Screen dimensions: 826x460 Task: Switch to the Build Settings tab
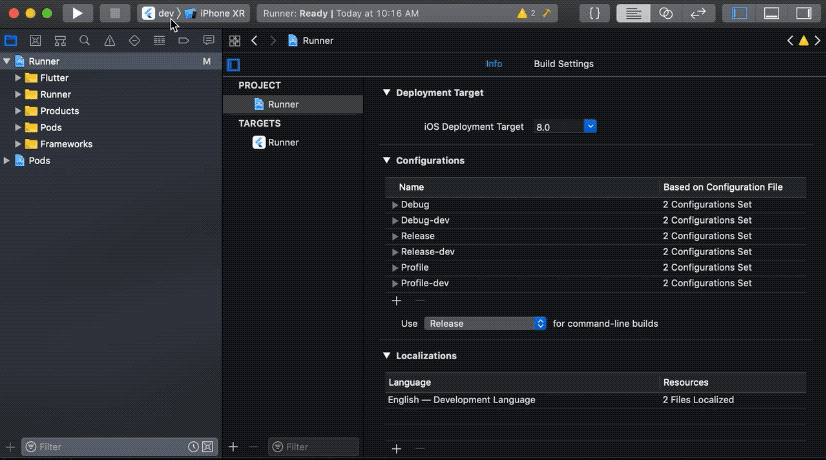point(563,64)
